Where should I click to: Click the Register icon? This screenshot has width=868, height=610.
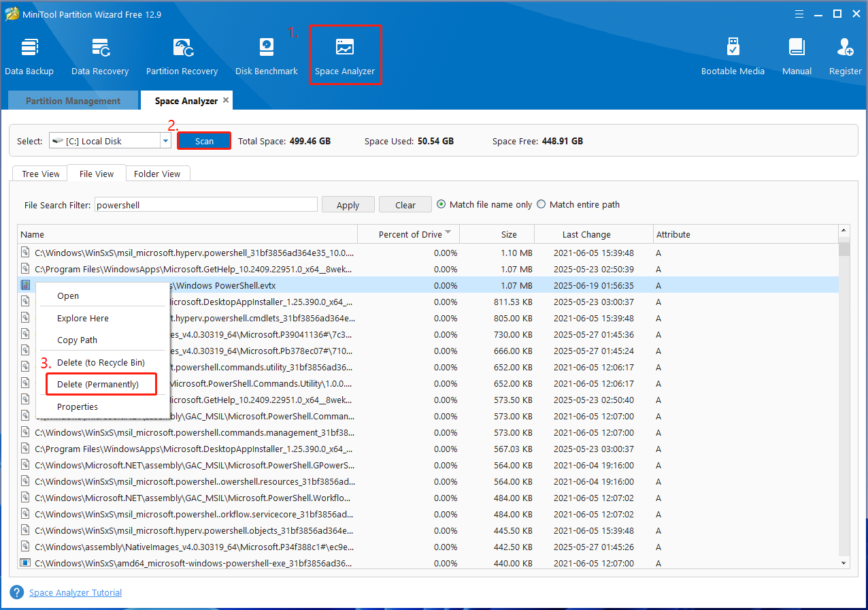coord(846,57)
